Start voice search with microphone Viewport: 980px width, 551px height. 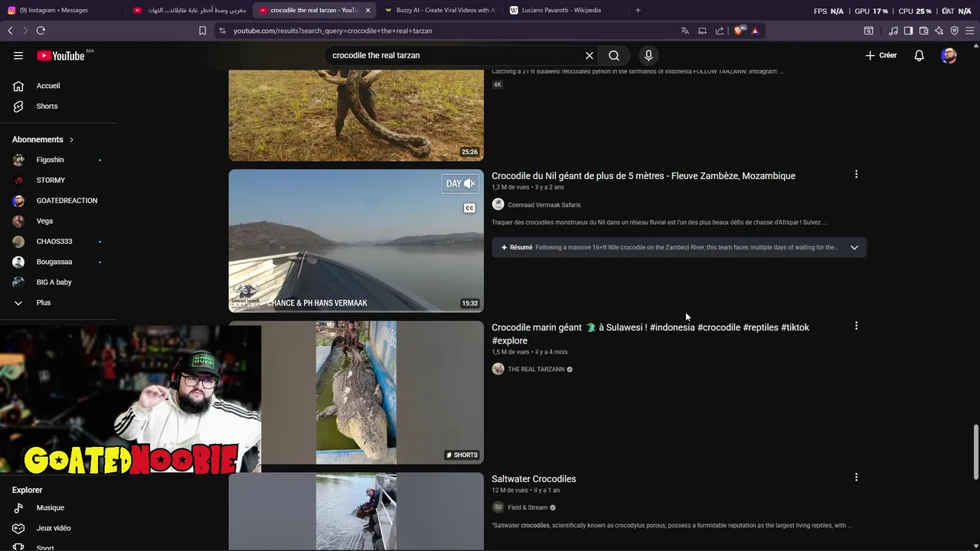tap(648, 55)
